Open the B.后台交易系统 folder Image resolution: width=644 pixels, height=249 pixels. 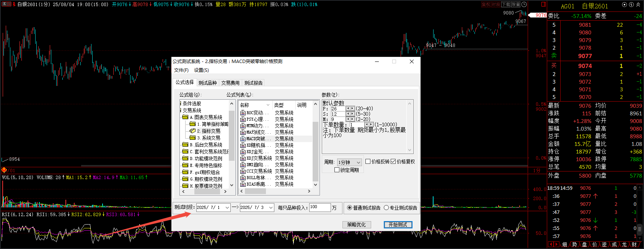208,145
